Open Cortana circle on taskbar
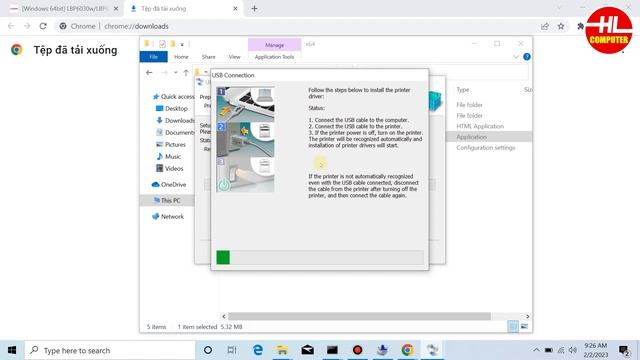The height and width of the screenshot is (360, 640). 208,350
